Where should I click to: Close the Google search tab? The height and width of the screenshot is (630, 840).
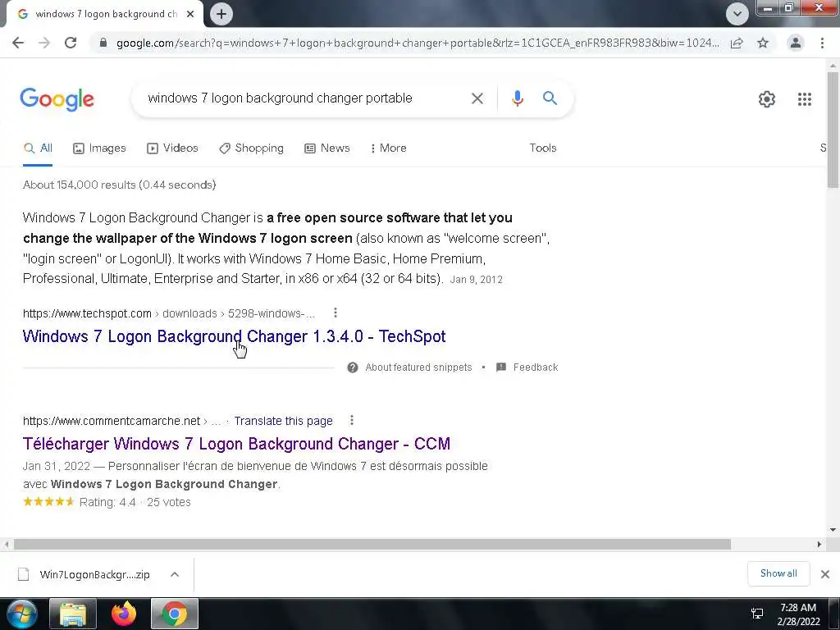pos(190,14)
